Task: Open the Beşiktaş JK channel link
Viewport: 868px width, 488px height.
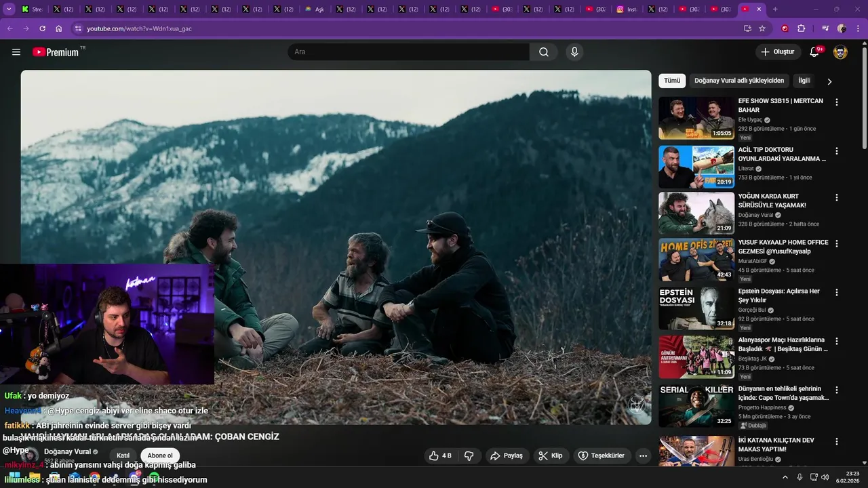Action: [x=753, y=359]
